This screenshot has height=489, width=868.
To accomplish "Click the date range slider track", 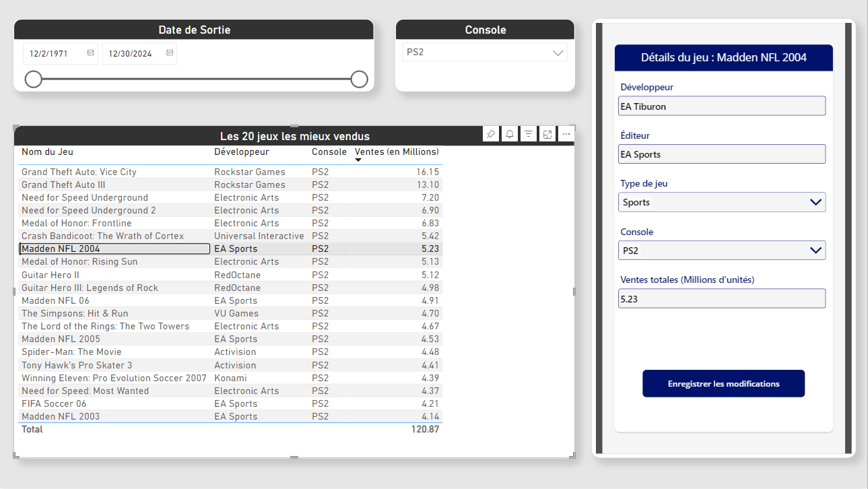I will [x=197, y=79].
